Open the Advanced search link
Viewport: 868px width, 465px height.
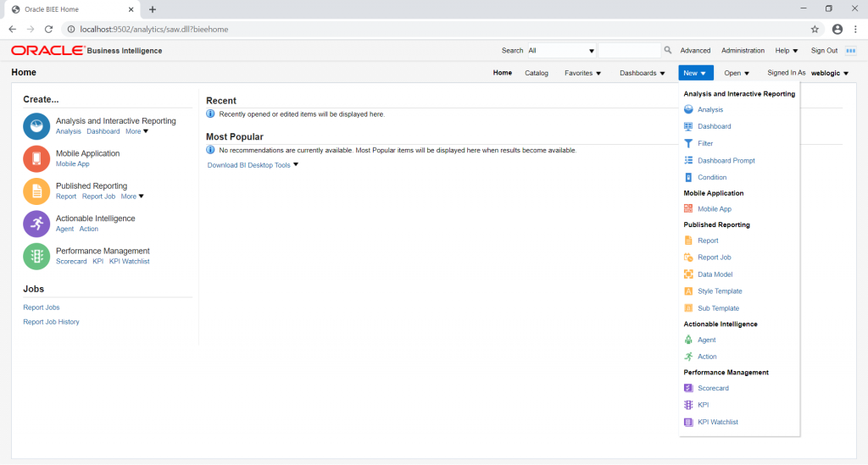[x=695, y=50]
